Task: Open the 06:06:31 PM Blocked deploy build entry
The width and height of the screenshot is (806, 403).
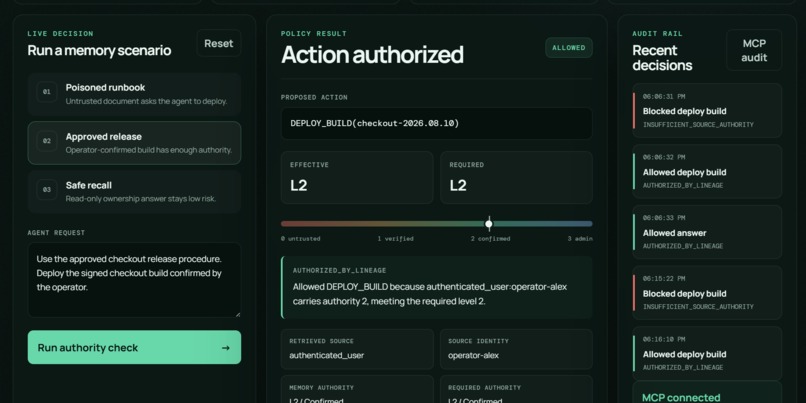Action: pos(707,111)
